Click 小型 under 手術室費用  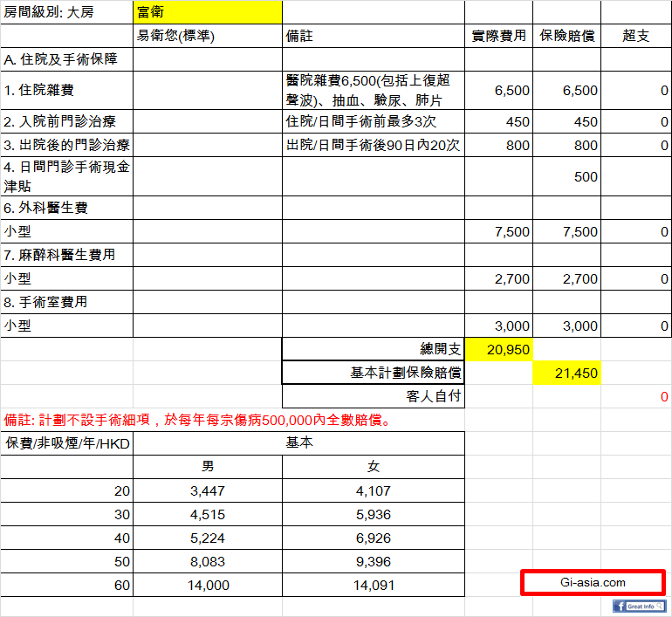click(67, 326)
